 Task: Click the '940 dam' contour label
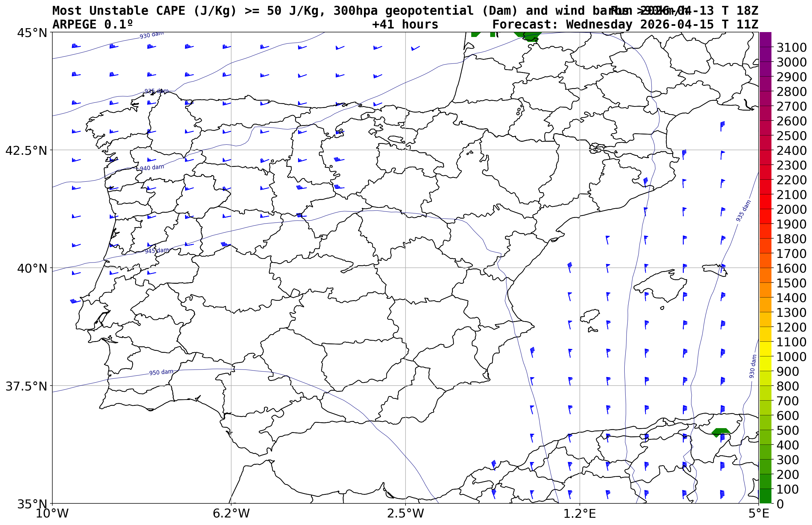[152, 168]
